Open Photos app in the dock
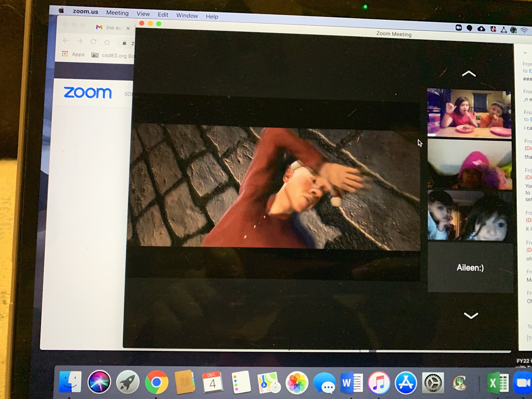The height and width of the screenshot is (399, 532). tap(297, 383)
